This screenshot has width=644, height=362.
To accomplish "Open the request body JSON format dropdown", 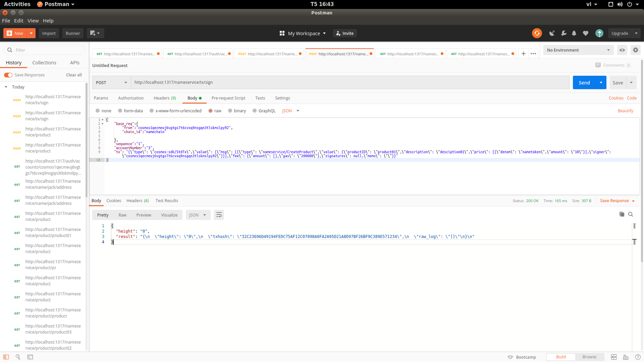I will point(291,111).
